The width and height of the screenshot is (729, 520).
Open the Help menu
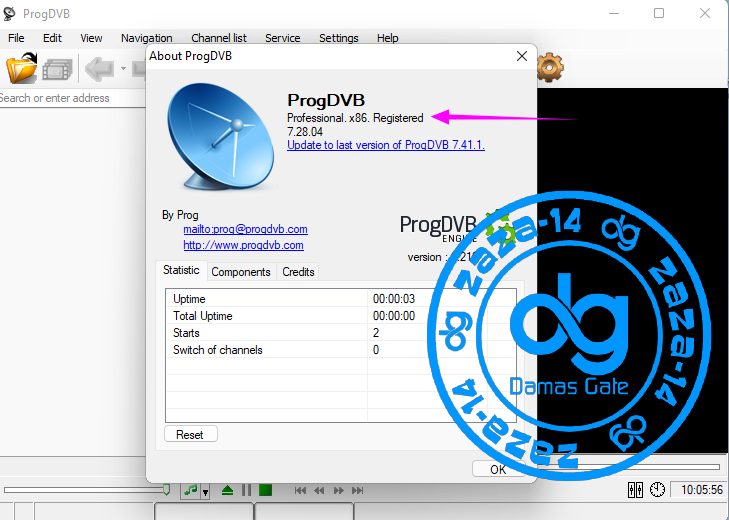tap(388, 38)
